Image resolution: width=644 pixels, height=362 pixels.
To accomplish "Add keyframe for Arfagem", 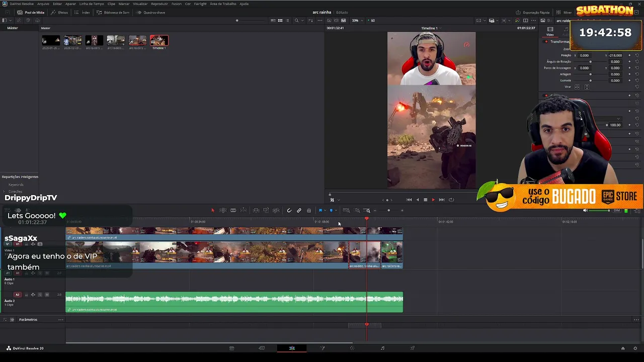I will pos(629,74).
